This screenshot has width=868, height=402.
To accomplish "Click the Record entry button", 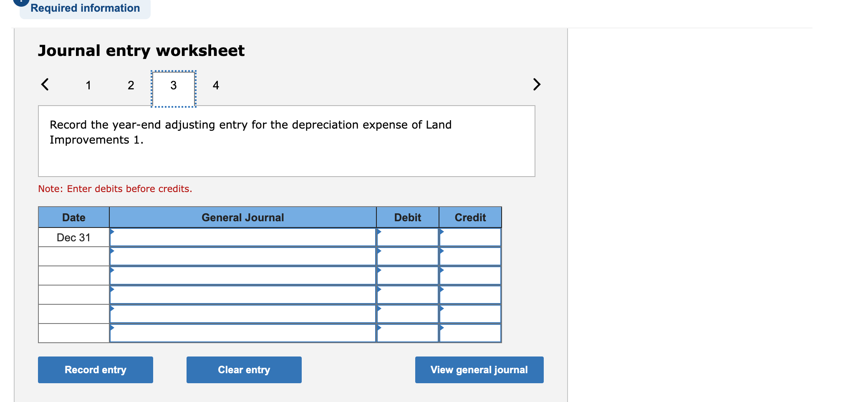I will coord(95,369).
